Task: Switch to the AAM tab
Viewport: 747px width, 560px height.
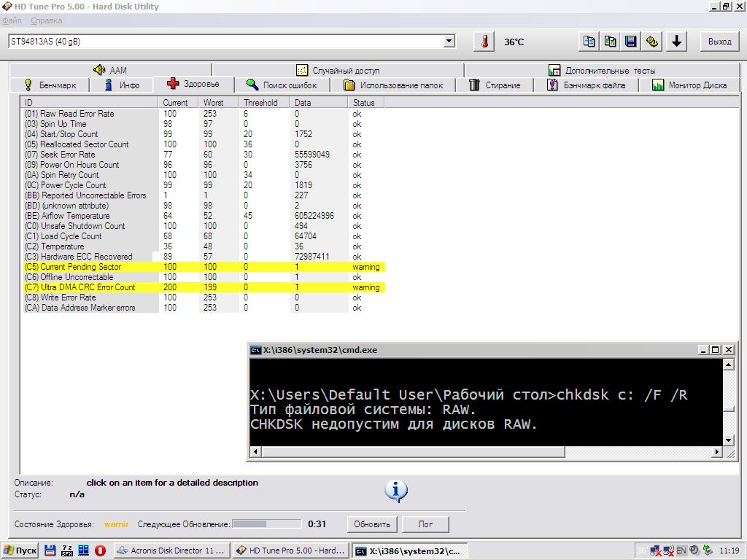Action: click(110, 70)
